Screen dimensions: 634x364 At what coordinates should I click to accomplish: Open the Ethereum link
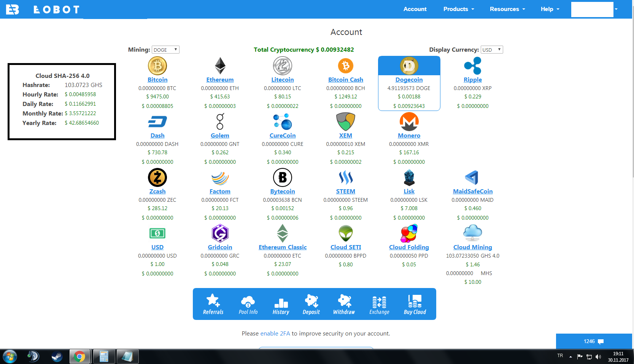point(220,80)
